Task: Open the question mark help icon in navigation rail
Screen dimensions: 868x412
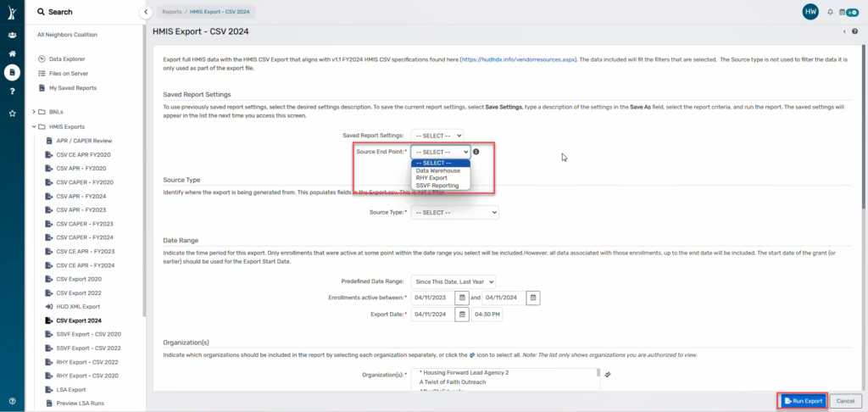Action: (x=12, y=92)
